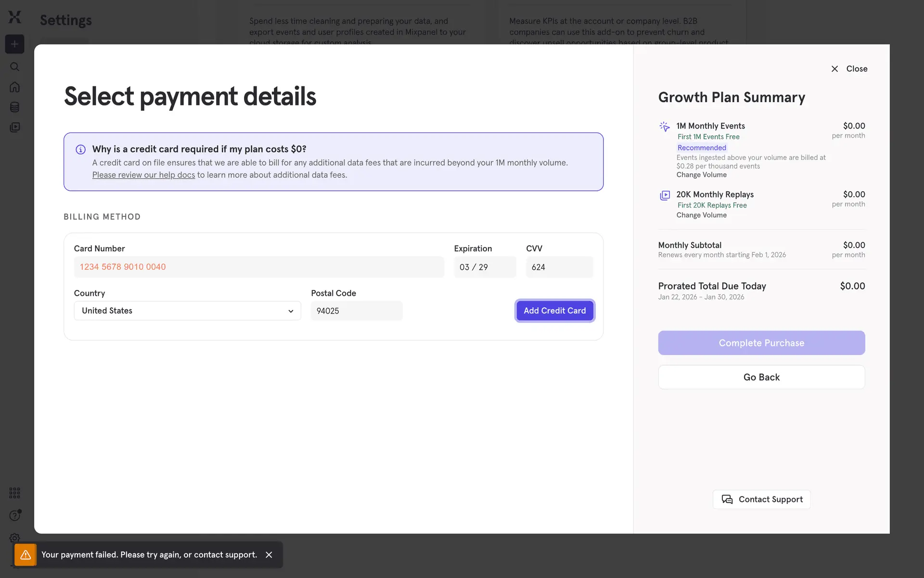Dismiss the payment failed toast
This screenshot has width=924, height=578.
269,555
